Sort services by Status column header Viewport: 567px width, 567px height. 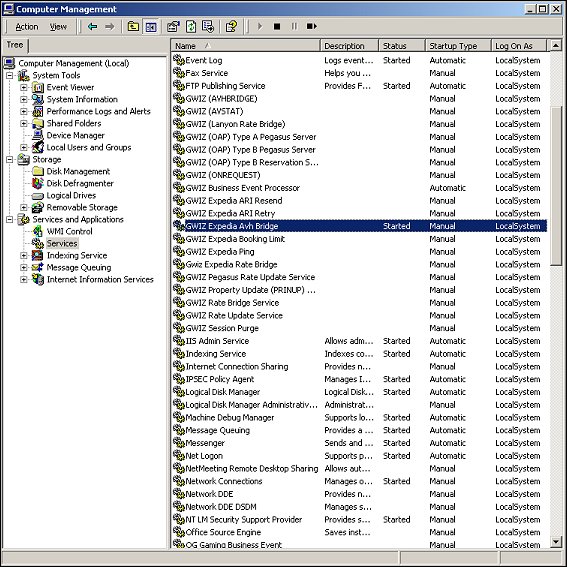click(401, 46)
